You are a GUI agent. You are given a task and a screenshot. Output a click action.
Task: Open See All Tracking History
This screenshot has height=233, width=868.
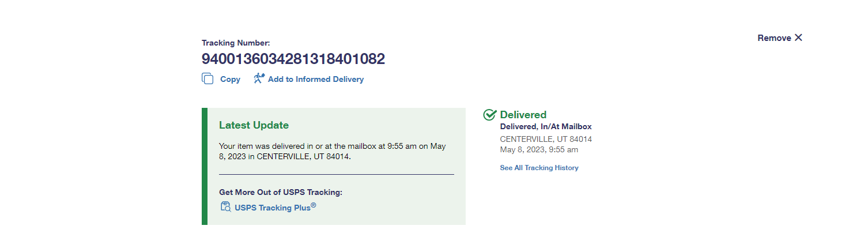click(539, 168)
